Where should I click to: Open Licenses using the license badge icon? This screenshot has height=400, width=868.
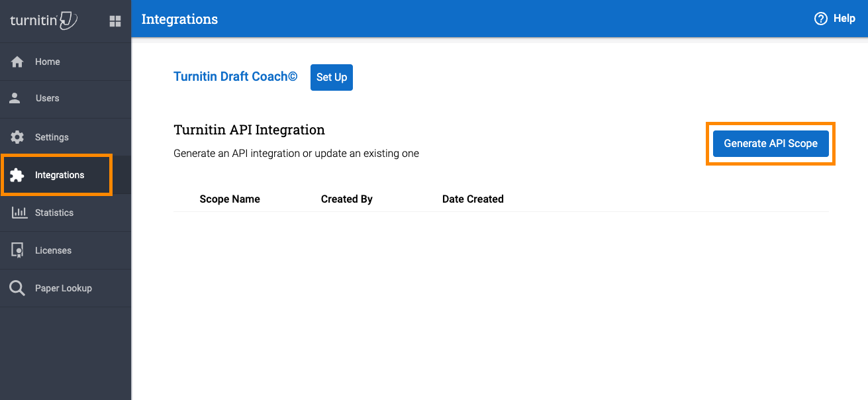pyautogui.click(x=17, y=250)
